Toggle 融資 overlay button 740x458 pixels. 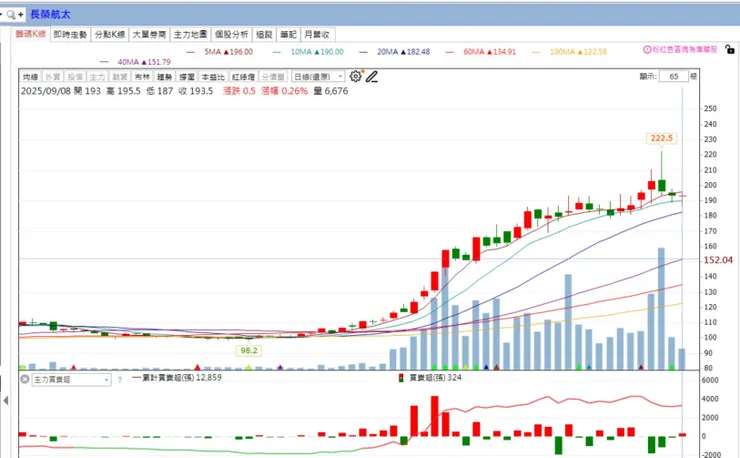[119, 76]
